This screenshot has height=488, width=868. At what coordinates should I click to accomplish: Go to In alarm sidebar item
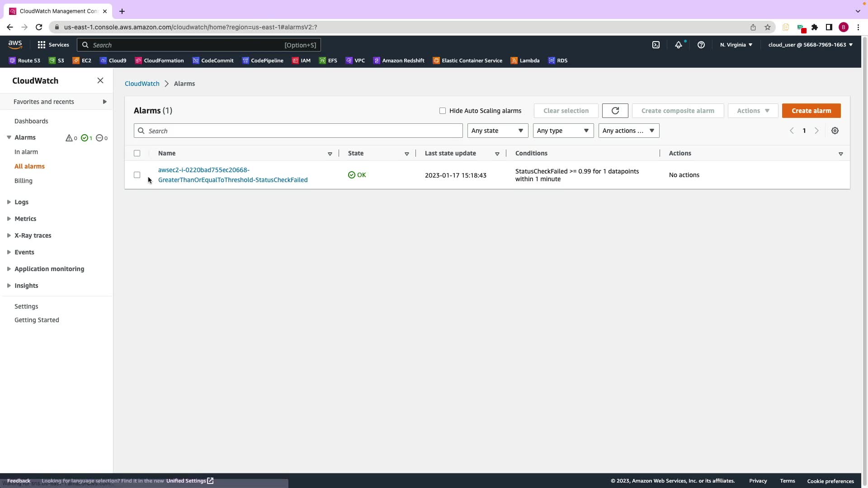click(26, 152)
